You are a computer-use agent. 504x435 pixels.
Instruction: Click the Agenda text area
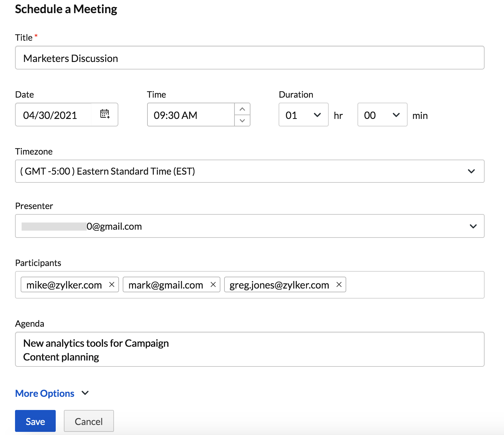pyautogui.click(x=249, y=349)
